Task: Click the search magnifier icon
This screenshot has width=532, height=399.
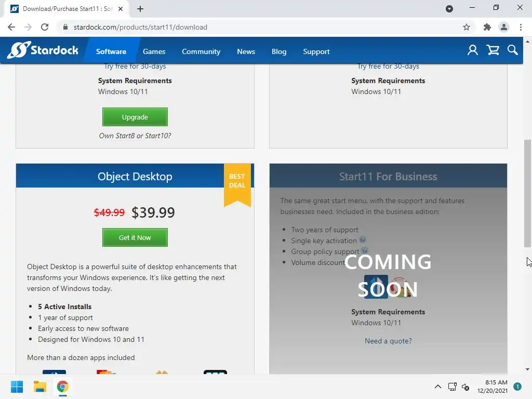Action: [513, 50]
